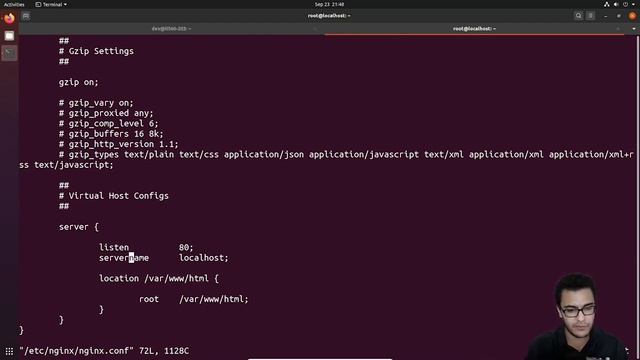The image size is (640, 360).
Task: Open the clock showing Sep 23 21:48
Action: (x=329, y=4)
